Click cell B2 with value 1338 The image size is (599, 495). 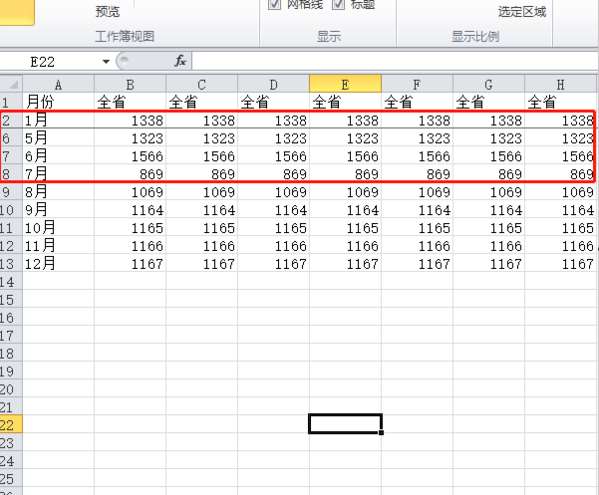(x=130, y=120)
